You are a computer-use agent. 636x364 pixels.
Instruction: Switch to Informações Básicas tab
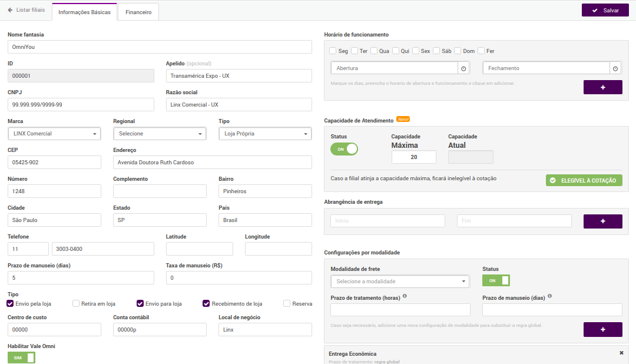pos(84,12)
